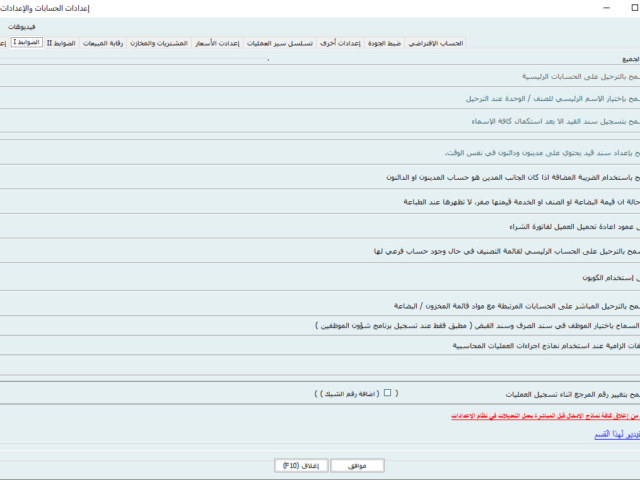The width and height of the screenshot is (640, 480).
Task: Select the الضوابط I tab
Action: point(27,42)
